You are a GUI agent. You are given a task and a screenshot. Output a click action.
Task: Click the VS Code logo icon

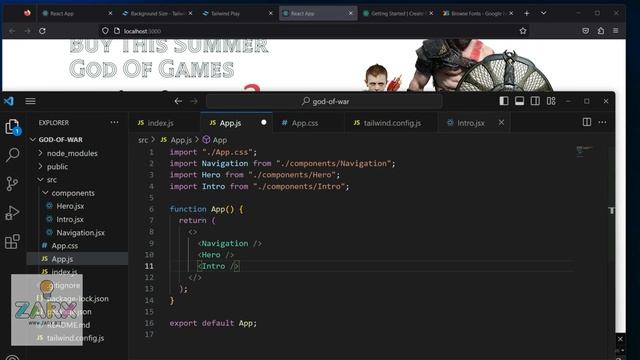tap(9, 101)
